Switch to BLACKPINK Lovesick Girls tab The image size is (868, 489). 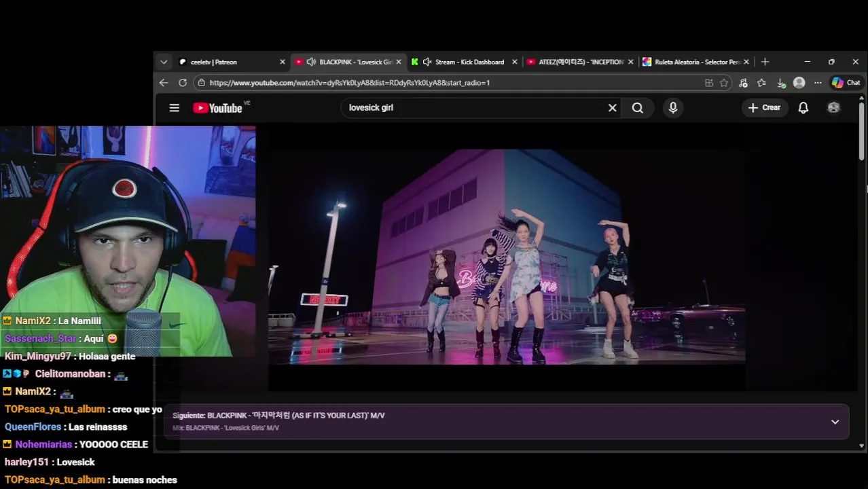(348, 62)
